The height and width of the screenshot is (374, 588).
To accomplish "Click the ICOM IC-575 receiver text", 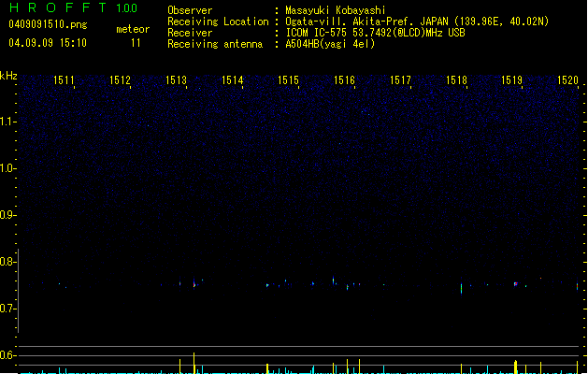I will click(375, 33).
